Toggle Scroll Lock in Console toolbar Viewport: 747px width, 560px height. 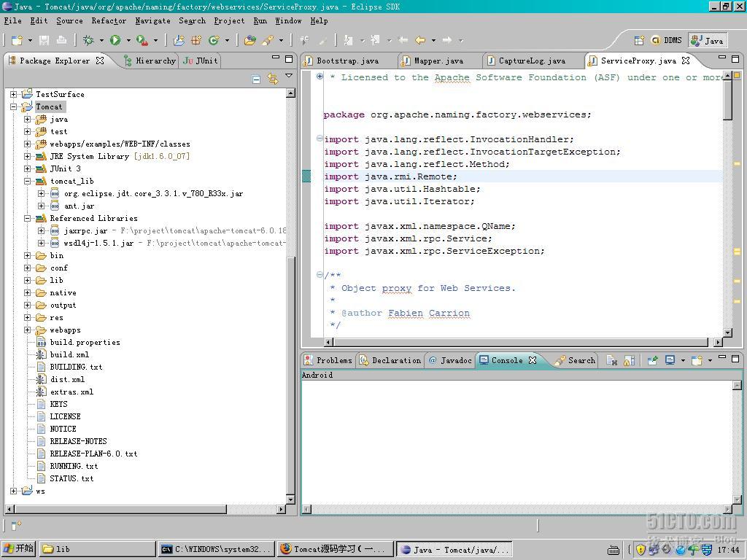629,360
